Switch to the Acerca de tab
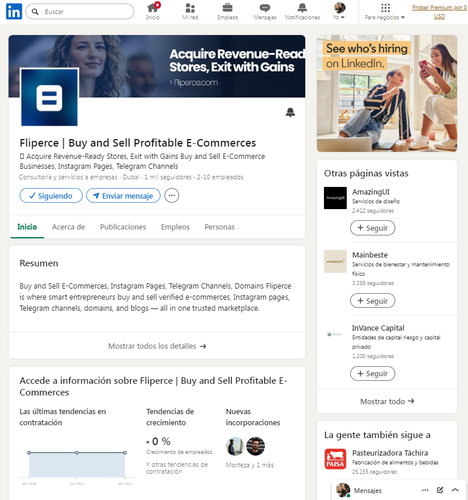The height and width of the screenshot is (500, 468). (68, 227)
